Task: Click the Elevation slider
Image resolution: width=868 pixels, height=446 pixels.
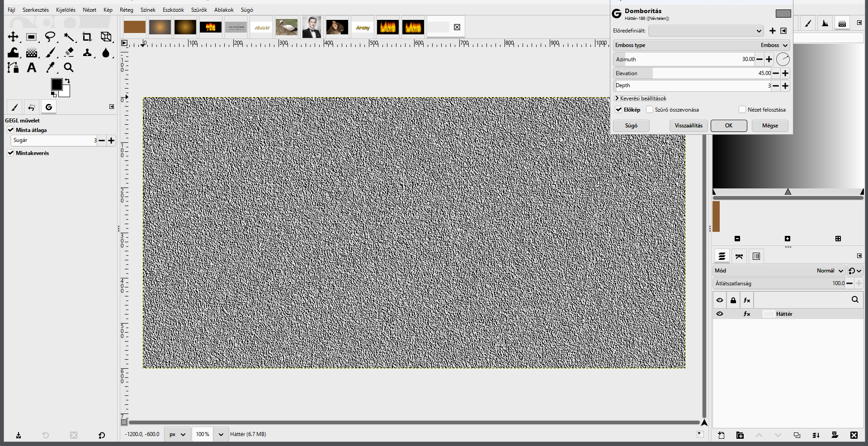Action: (x=693, y=73)
